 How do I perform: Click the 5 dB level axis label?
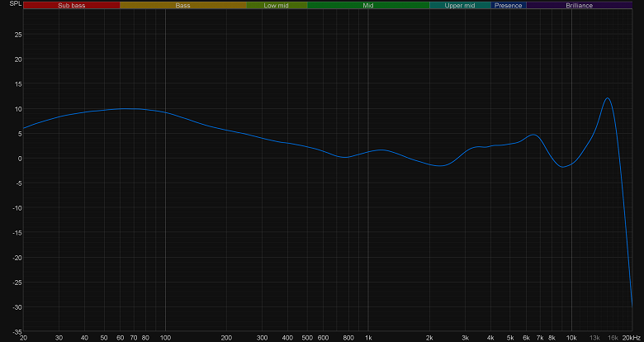tap(20, 134)
